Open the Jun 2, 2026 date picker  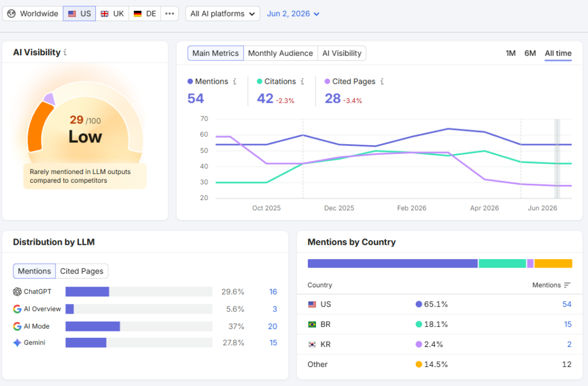point(293,14)
